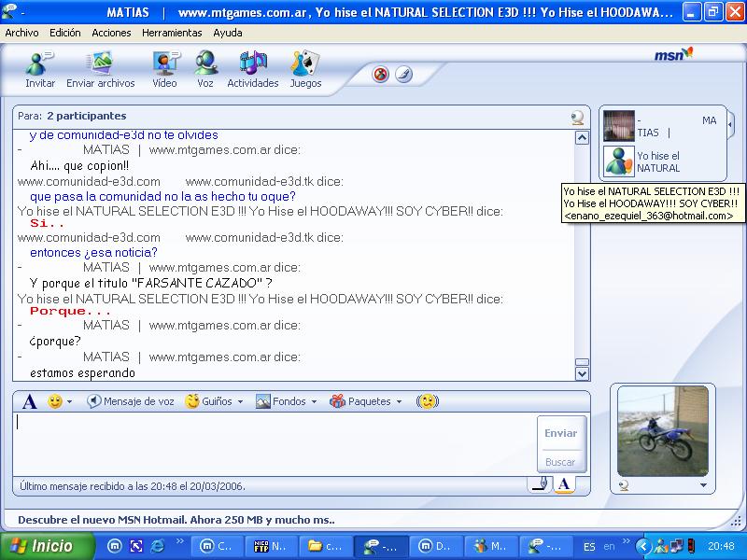Screen dimensions: 747x560
Task: Open the MSN Hotmail 250 MB ad link
Action: (x=176, y=520)
